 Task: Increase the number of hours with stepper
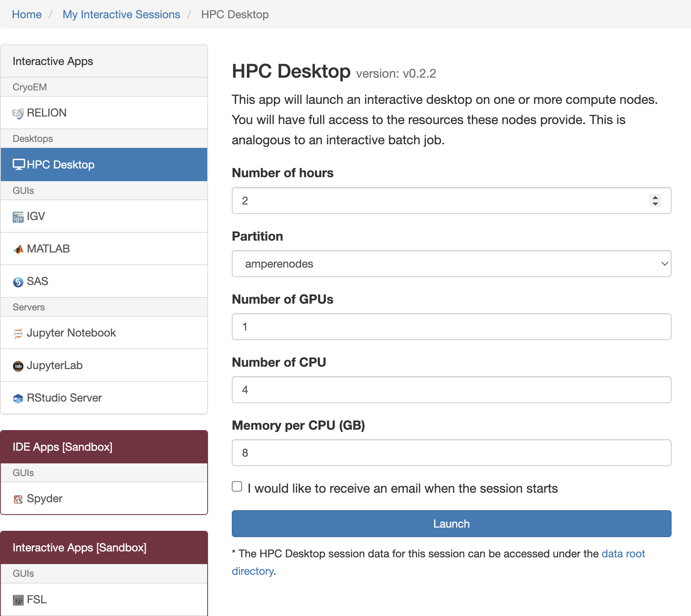(x=655, y=197)
